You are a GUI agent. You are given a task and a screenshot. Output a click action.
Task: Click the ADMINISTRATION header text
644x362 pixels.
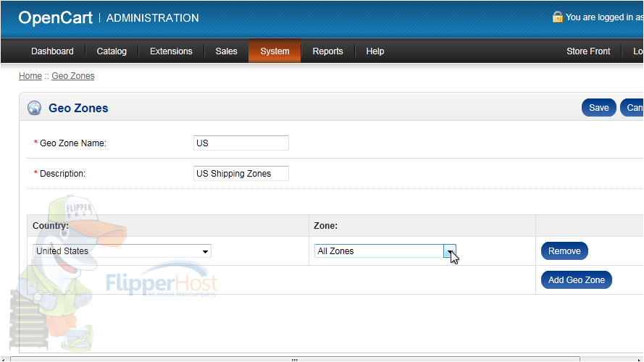point(152,18)
